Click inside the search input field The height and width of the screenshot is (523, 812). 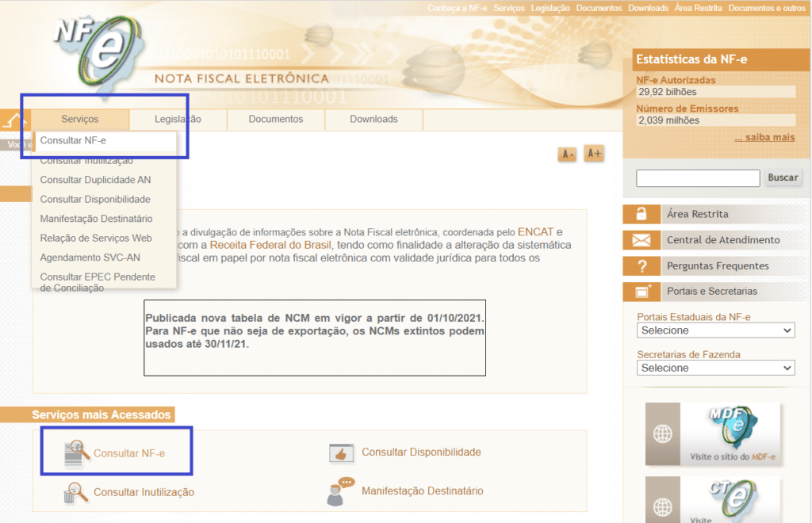pyautogui.click(x=696, y=178)
